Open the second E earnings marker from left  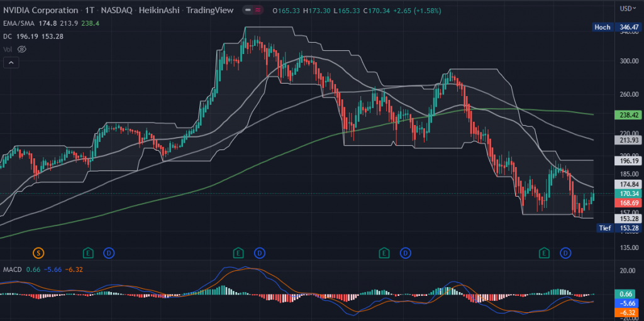pos(238,253)
